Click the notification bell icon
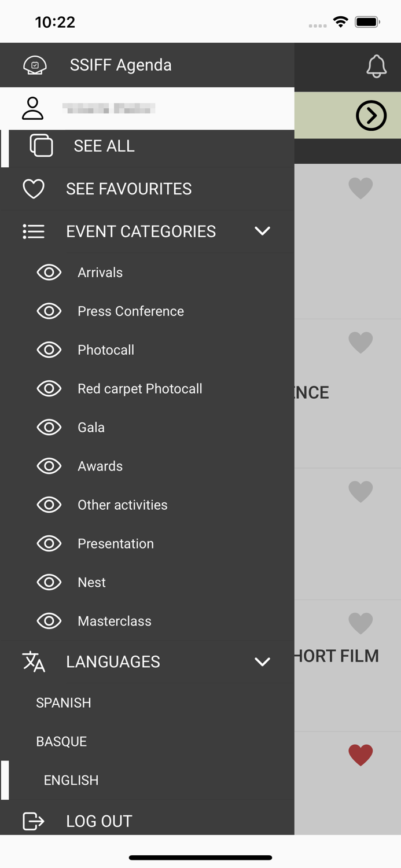The height and width of the screenshot is (868, 401). coord(377,67)
